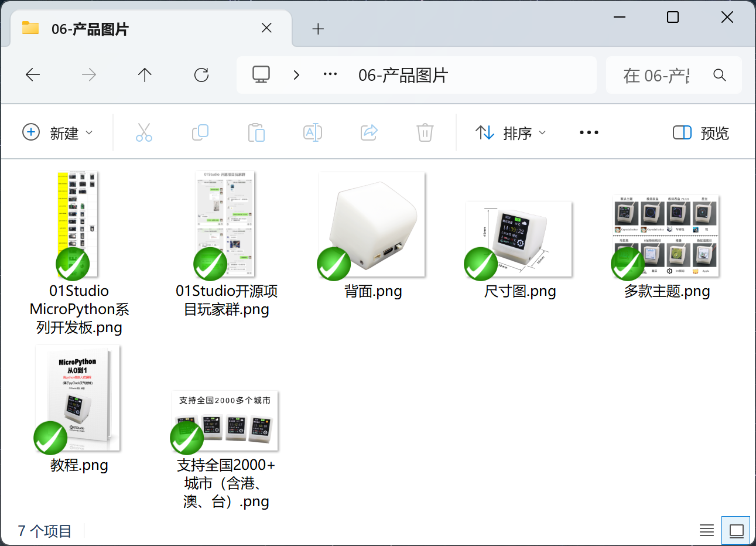This screenshot has width=756, height=546.
Task: Add a new tab
Action: point(318,29)
